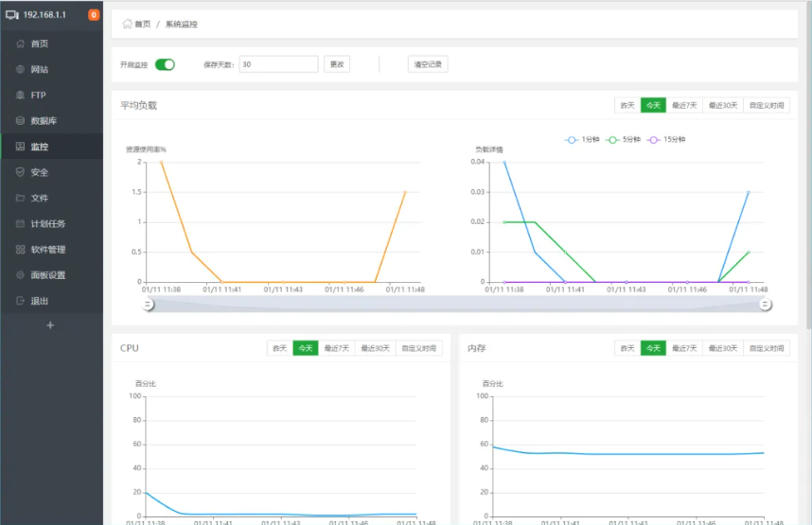Open the files folder icon
The width and height of the screenshot is (812, 525).
[20, 198]
